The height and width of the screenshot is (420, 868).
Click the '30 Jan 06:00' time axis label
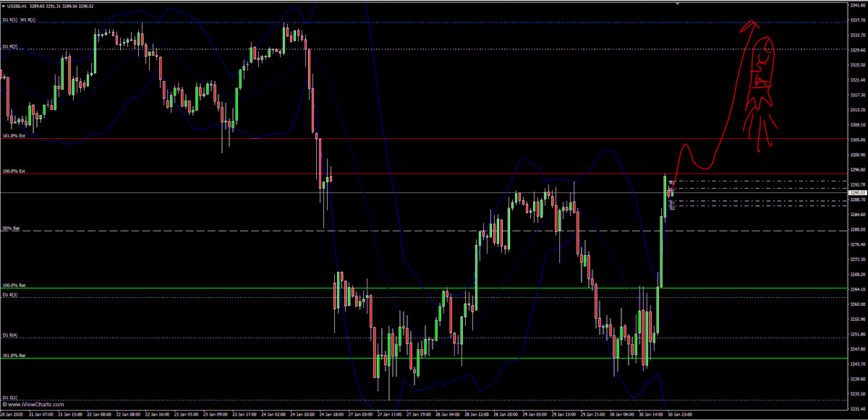[x=621, y=416]
